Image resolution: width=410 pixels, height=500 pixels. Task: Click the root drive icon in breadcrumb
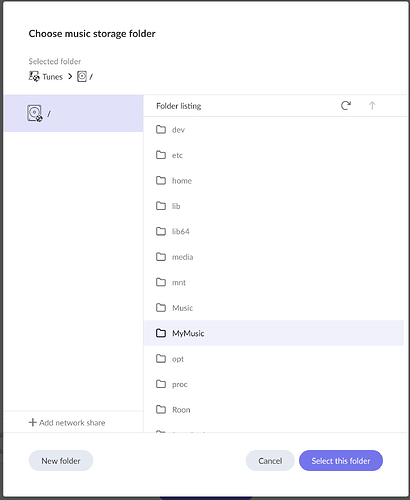(x=82, y=77)
